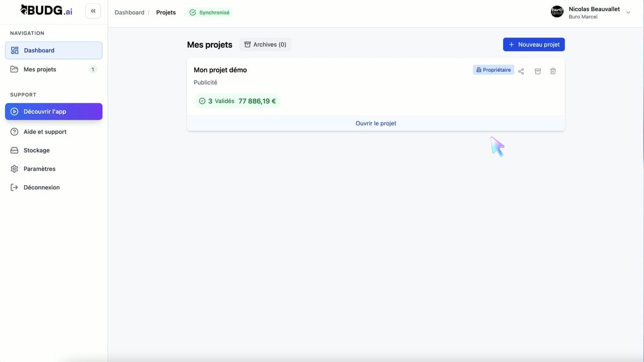644x362 pixels.
Task: Collapse the sidebar with double chevron button
Action: pyautogui.click(x=93, y=11)
